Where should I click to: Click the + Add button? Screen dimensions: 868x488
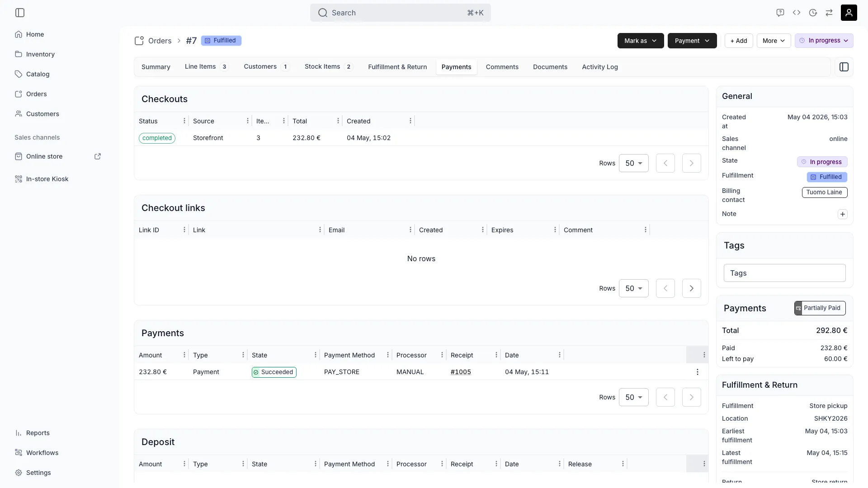[738, 41]
